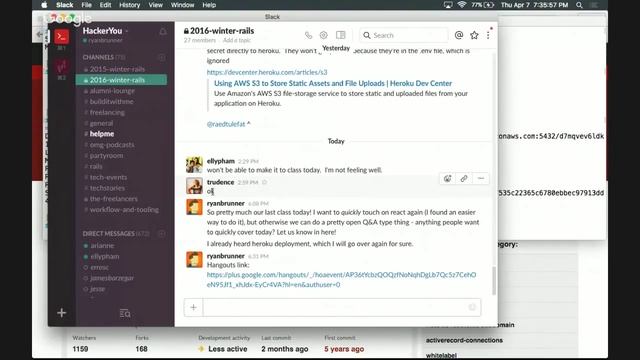Click ryanbrunner username on 6:08 PM message
The image size is (640, 360).
pyautogui.click(x=226, y=203)
